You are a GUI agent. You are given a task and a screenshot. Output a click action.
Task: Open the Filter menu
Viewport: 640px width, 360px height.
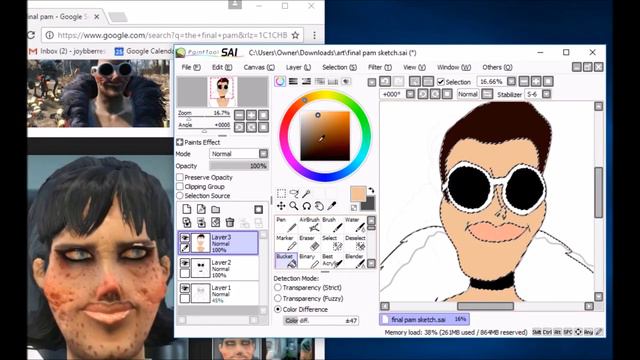click(x=380, y=67)
